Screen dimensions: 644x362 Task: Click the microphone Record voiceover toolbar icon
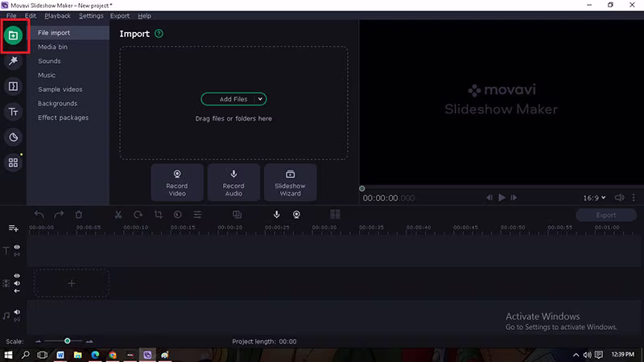click(277, 214)
